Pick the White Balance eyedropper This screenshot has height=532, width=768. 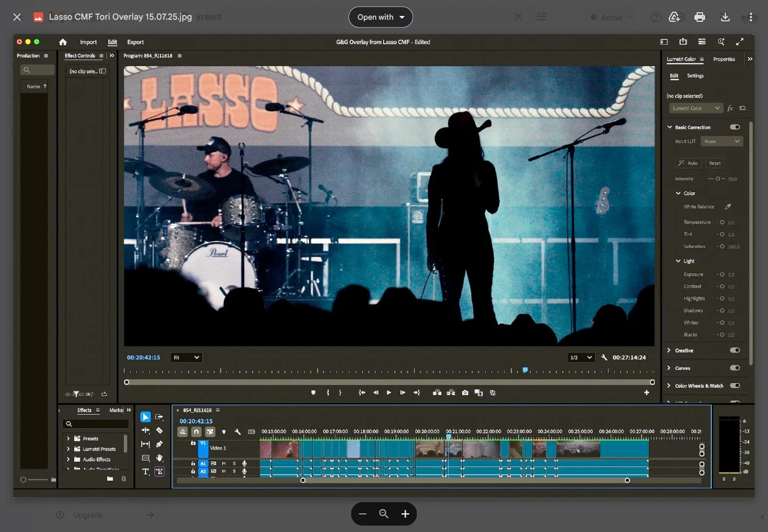tap(727, 207)
